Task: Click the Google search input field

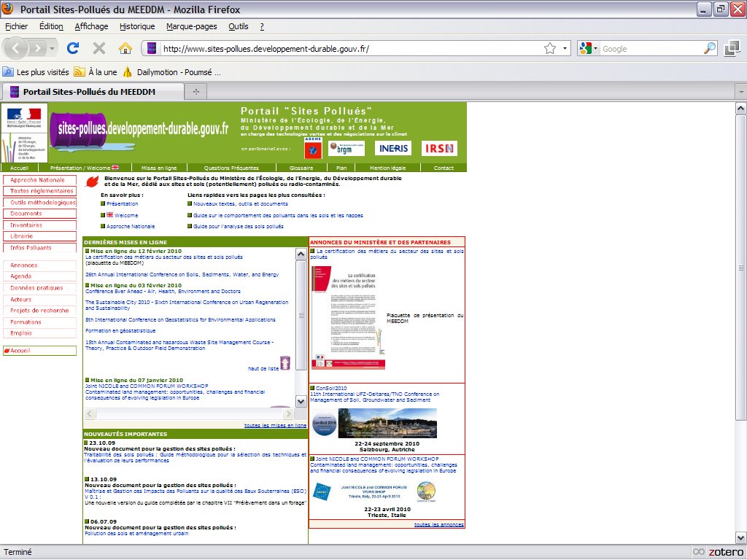Action: (x=649, y=49)
